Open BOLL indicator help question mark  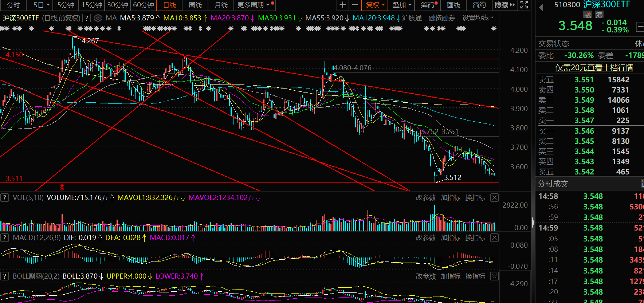(x=4, y=276)
